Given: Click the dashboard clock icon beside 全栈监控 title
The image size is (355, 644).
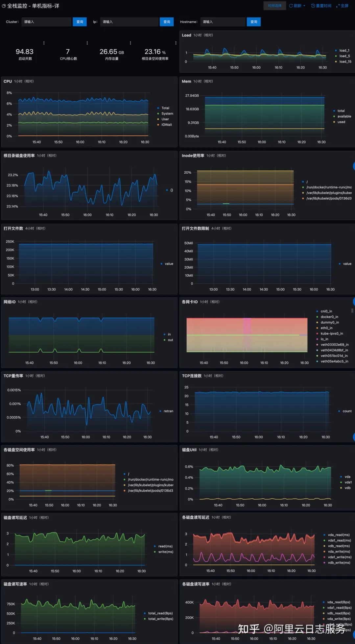Looking at the screenshot, I should pos(4,6).
